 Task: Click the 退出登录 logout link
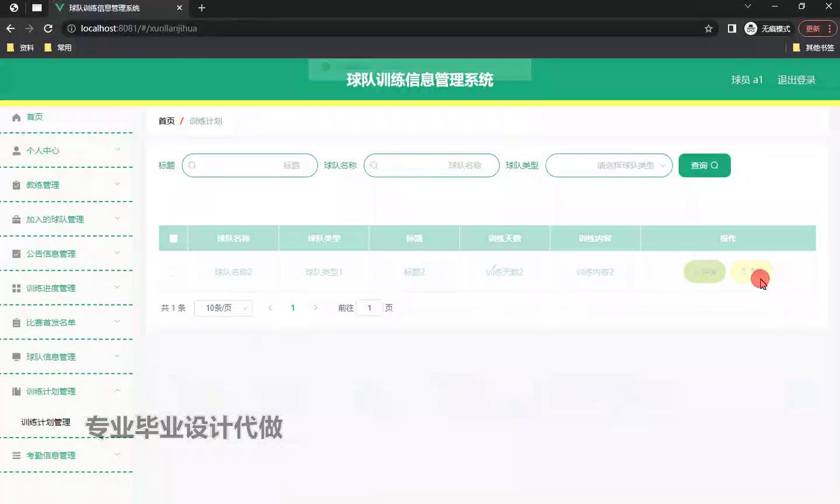796,80
